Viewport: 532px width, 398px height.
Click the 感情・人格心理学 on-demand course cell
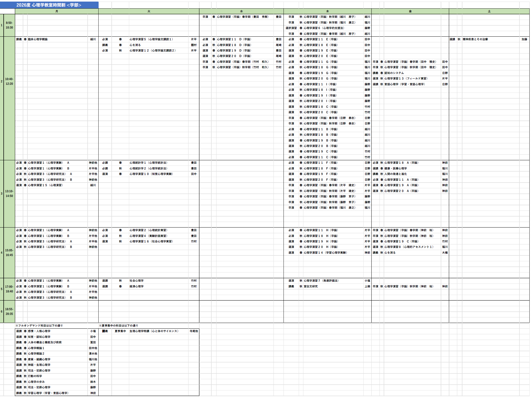(39, 331)
